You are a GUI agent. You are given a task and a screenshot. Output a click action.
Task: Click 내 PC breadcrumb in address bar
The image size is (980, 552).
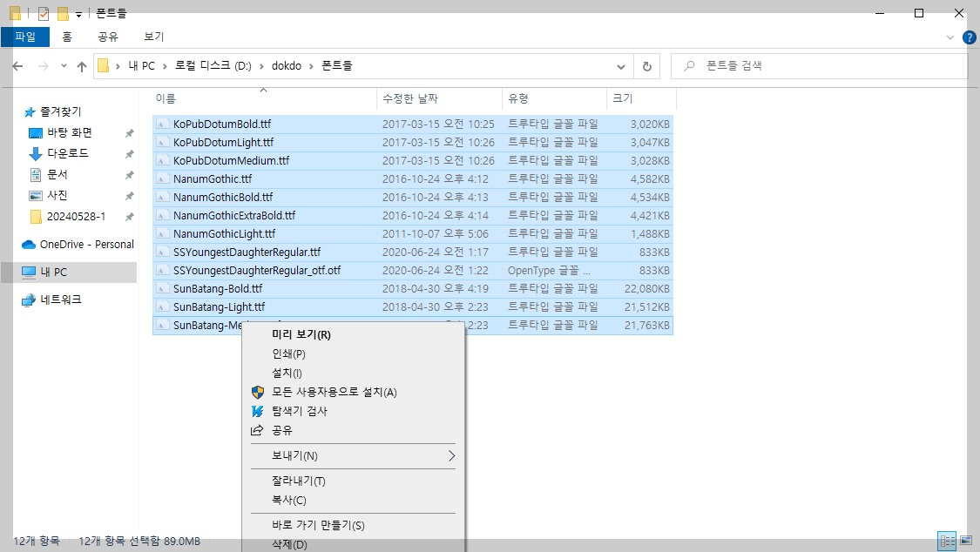click(141, 65)
